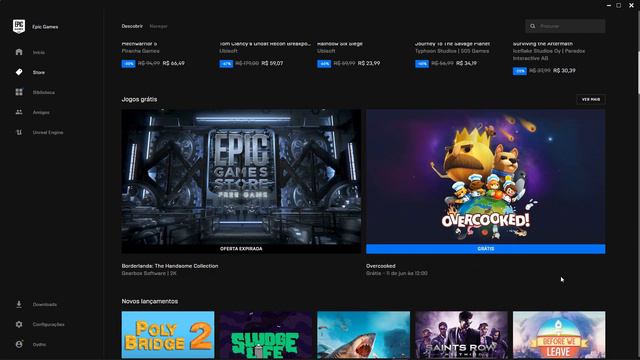Open the Amigos friends icon

[19, 112]
